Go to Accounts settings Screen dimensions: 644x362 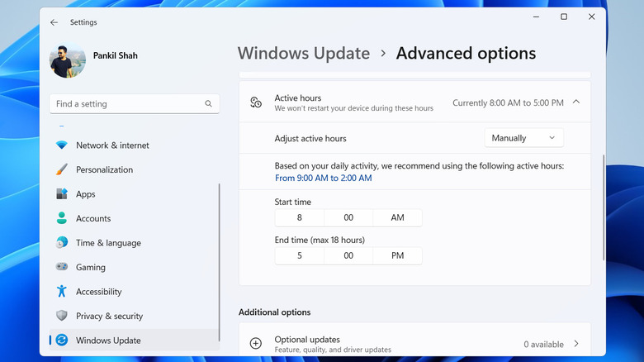pyautogui.click(x=93, y=219)
